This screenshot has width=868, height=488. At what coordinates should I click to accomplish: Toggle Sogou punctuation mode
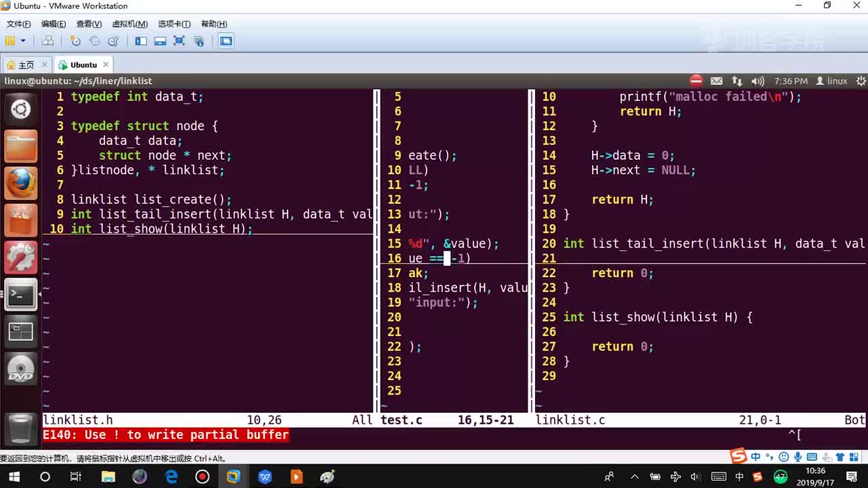click(x=769, y=457)
